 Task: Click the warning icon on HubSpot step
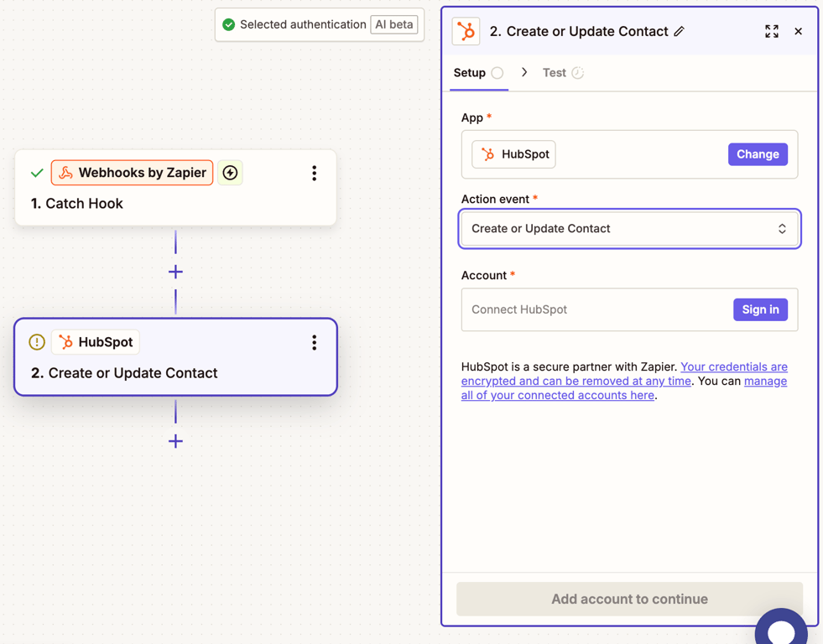tap(37, 342)
